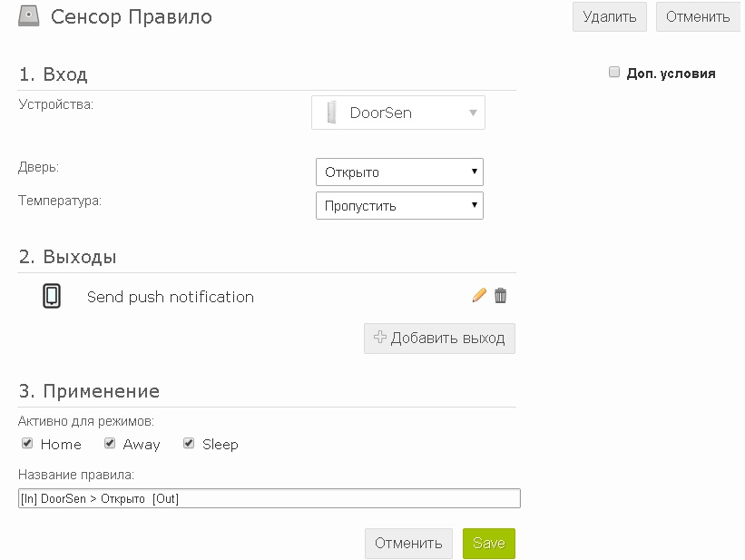This screenshot has height=560, width=745.
Task: Focus the Название правила text field
Action: tap(270, 498)
